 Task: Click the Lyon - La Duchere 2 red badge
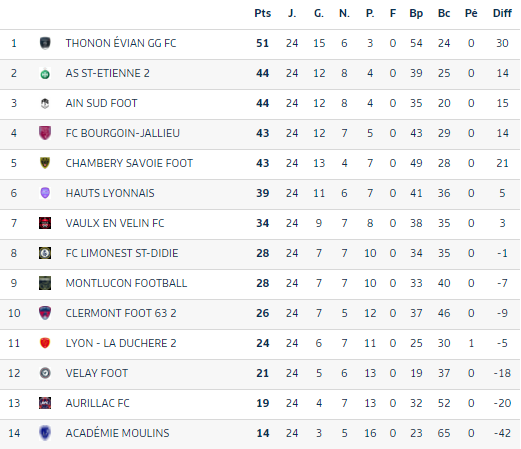pyautogui.click(x=45, y=343)
